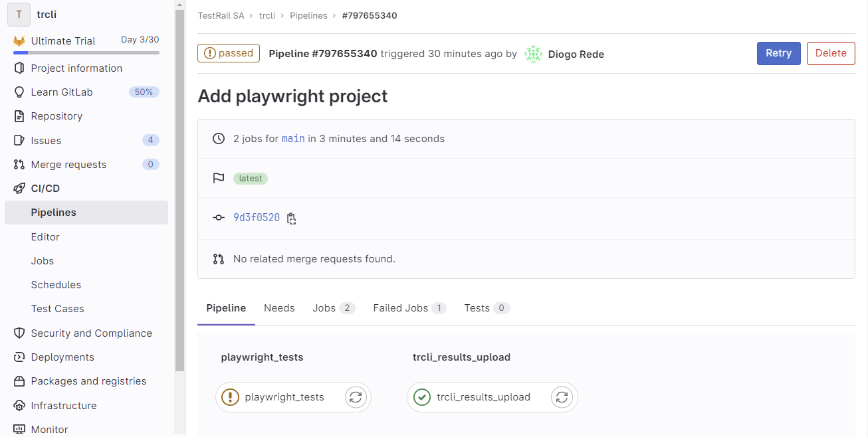Copy commit SHA with the clipboard icon
This screenshot has width=868, height=437.
click(x=291, y=218)
